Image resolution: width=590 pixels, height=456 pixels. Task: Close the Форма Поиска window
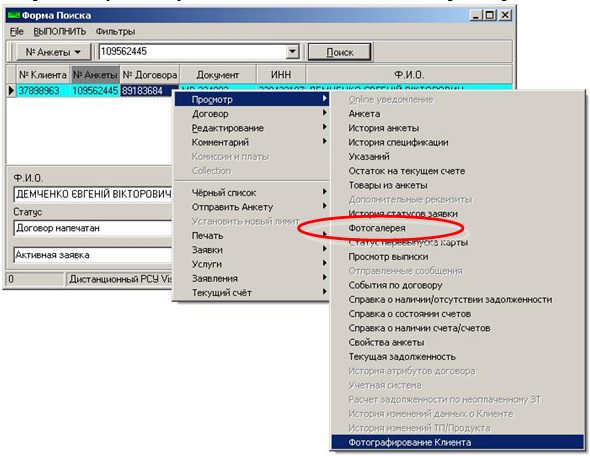tap(505, 15)
